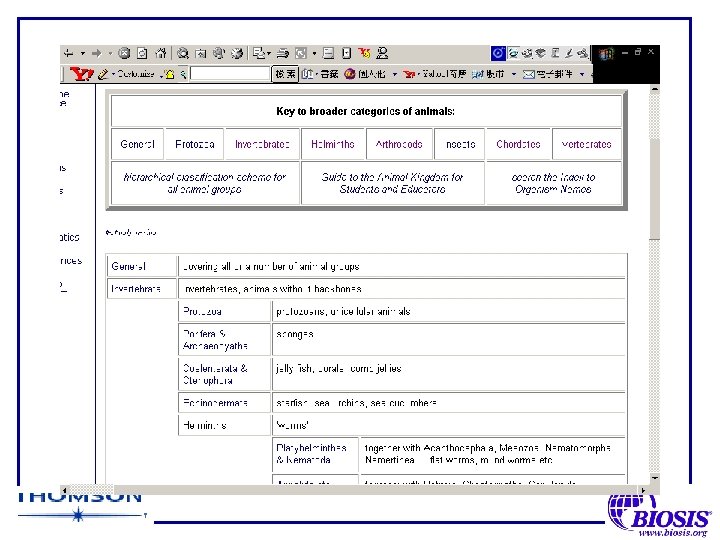Viewport: 720px width, 540px height.
Task: Open the Forward button history dropdown
Action: point(110,54)
